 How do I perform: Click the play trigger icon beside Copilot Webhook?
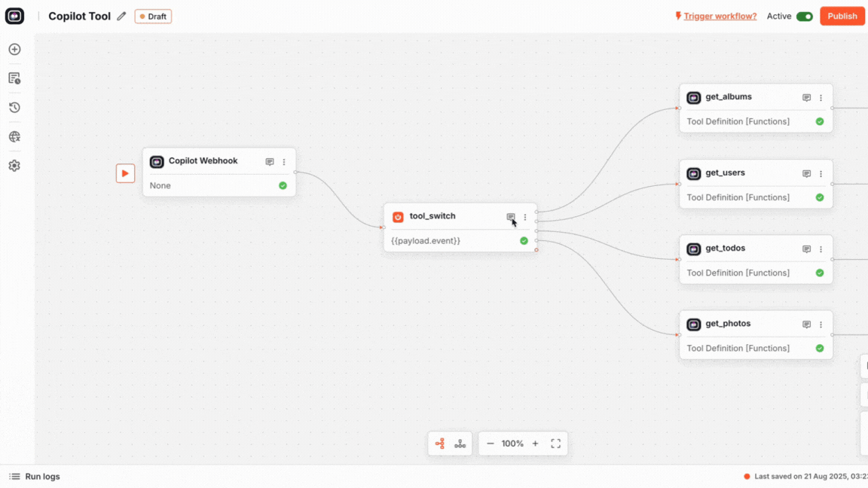125,173
